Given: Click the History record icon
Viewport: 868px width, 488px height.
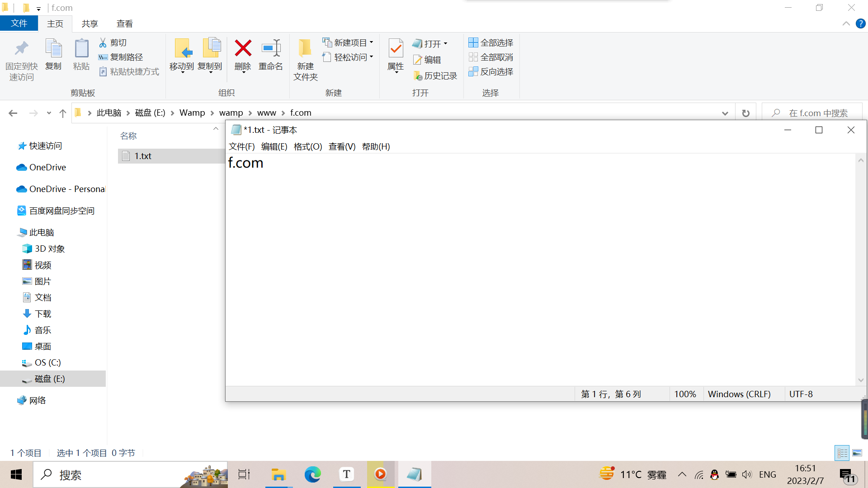Looking at the screenshot, I should coord(418,76).
